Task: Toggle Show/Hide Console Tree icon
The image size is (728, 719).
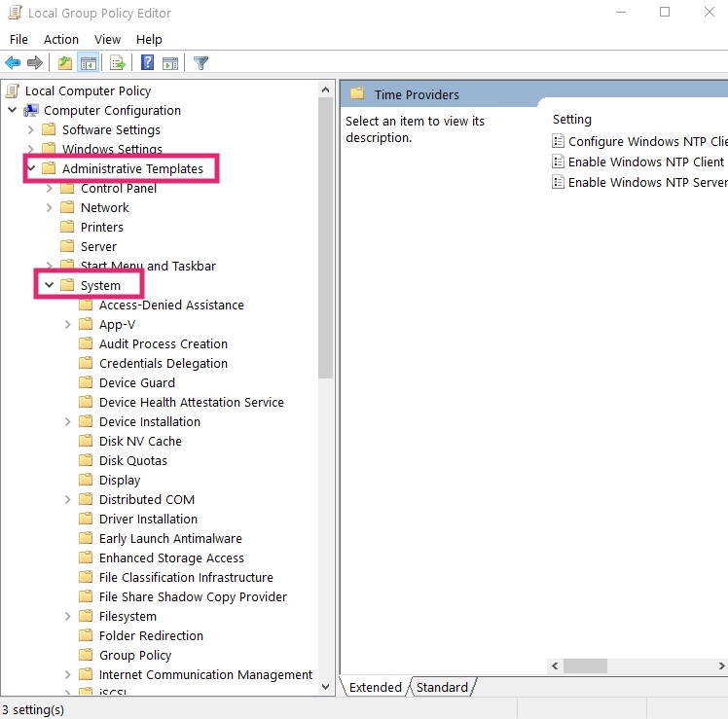Action: click(89, 62)
